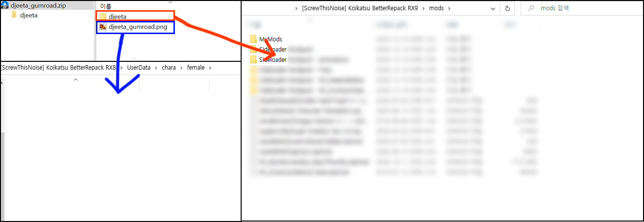Click the djeeta_gumroad.png image file icon
644x222 pixels.
[102, 27]
